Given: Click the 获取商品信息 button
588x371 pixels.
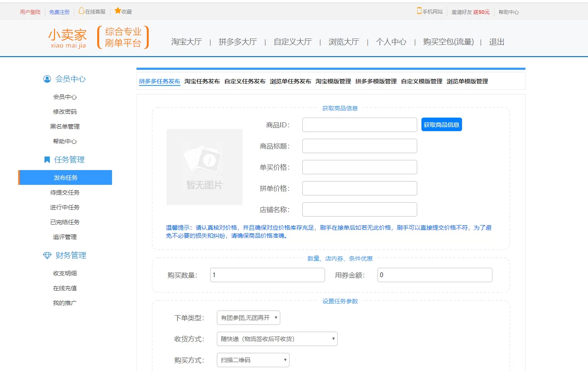Looking at the screenshot, I should pos(441,125).
